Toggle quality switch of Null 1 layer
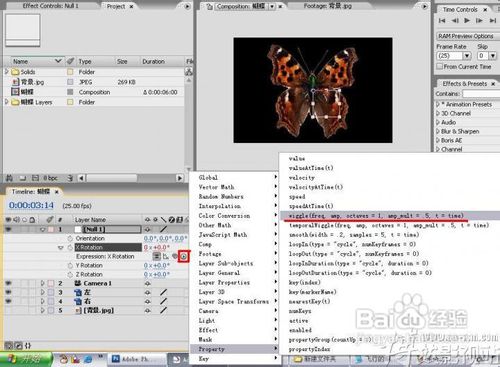Image resolution: width=500 pixels, height=367 pixels. (x=163, y=229)
